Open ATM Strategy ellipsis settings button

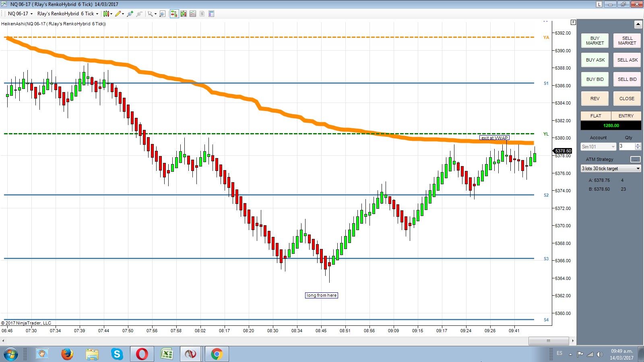pyautogui.click(x=635, y=159)
